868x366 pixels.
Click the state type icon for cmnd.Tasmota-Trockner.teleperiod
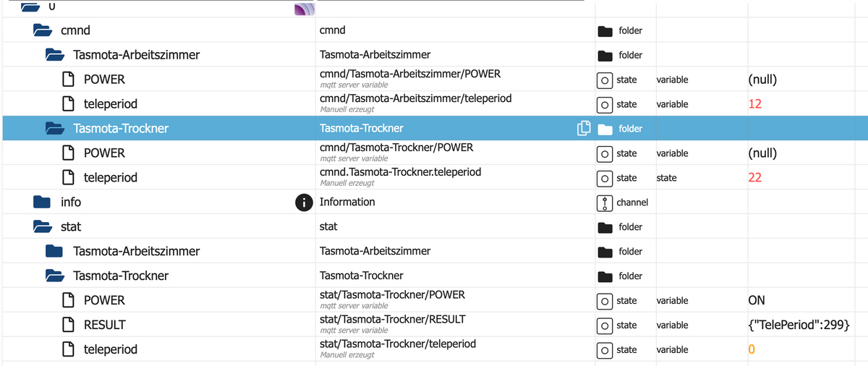point(605,178)
